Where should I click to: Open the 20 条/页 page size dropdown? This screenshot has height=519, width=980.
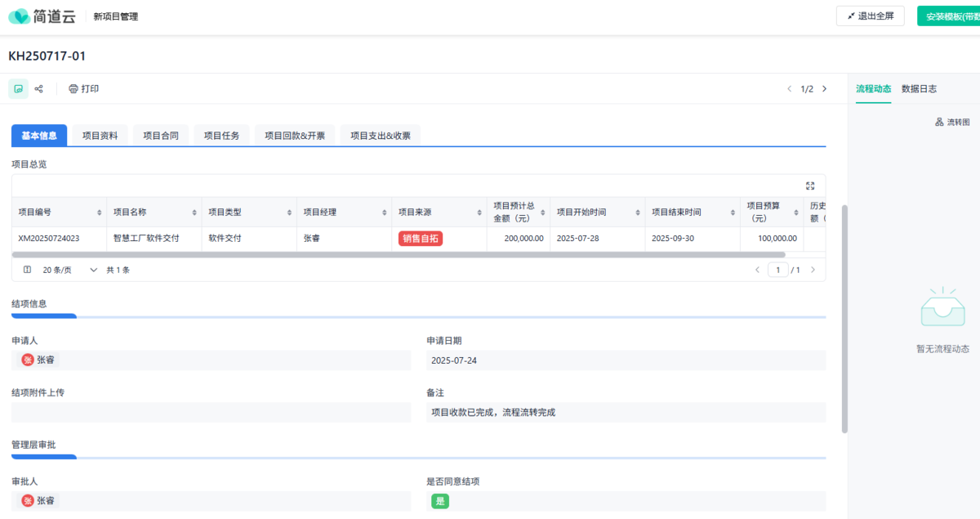click(70, 270)
